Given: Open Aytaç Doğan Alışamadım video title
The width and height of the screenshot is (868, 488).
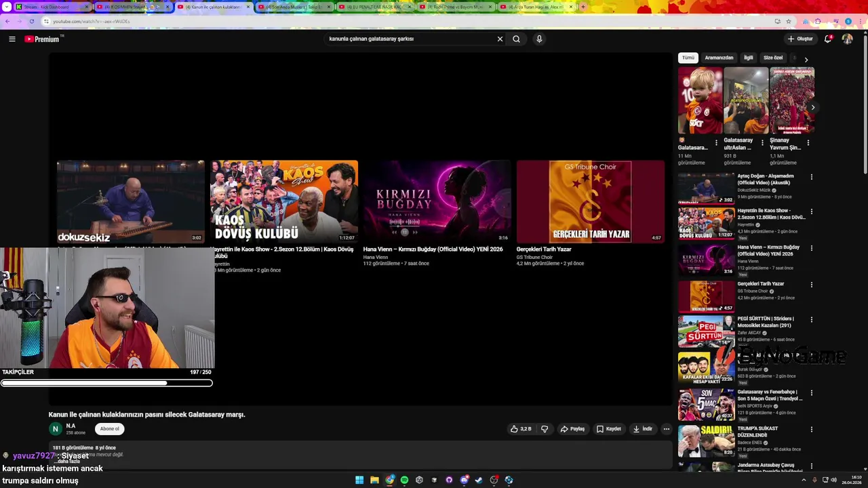Looking at the screenshot, I should (x=766, y=179).
